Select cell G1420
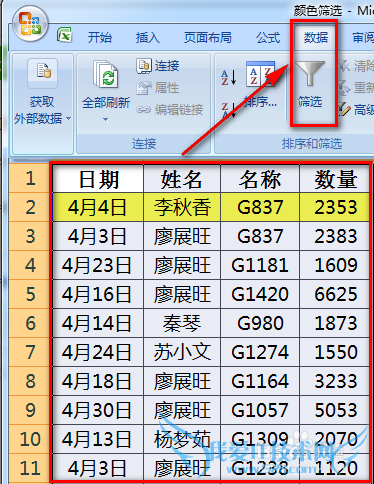374x484 pixels. click(260, 294)
